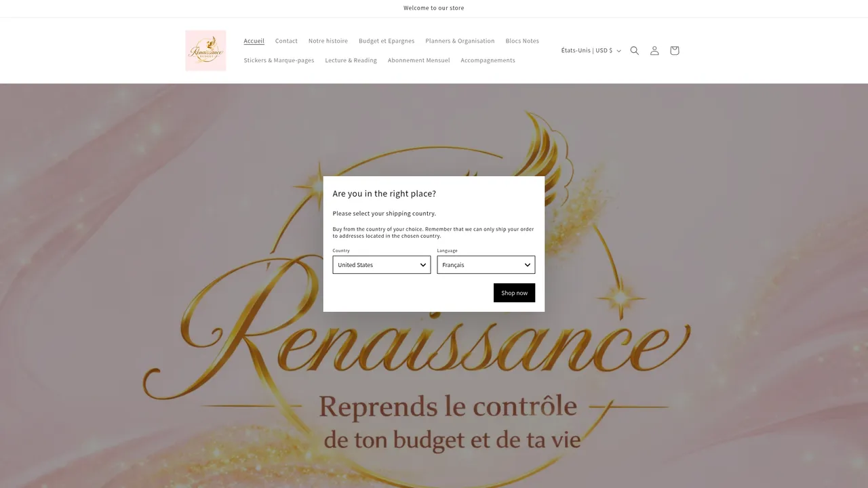Visit the Stickers & Marque-pages section
The image size is (868, 488).
[x=279, y=60]
